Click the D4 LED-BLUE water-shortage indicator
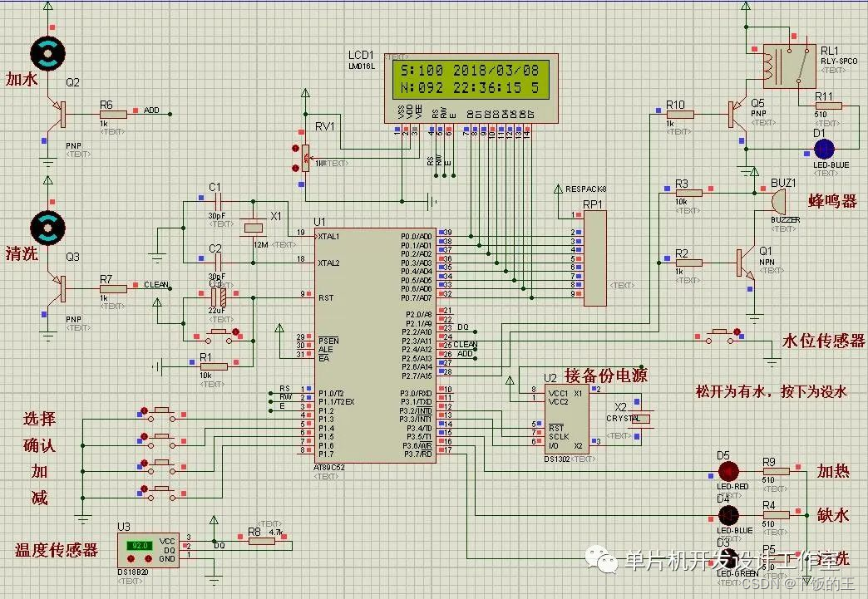The image size is (868, 599). pos(728,515)
